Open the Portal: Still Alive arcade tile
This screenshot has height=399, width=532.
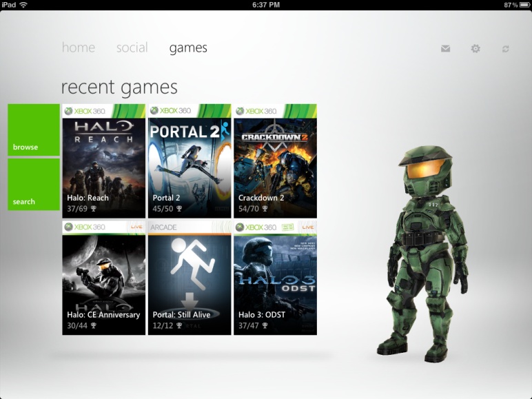coord(190,278)
